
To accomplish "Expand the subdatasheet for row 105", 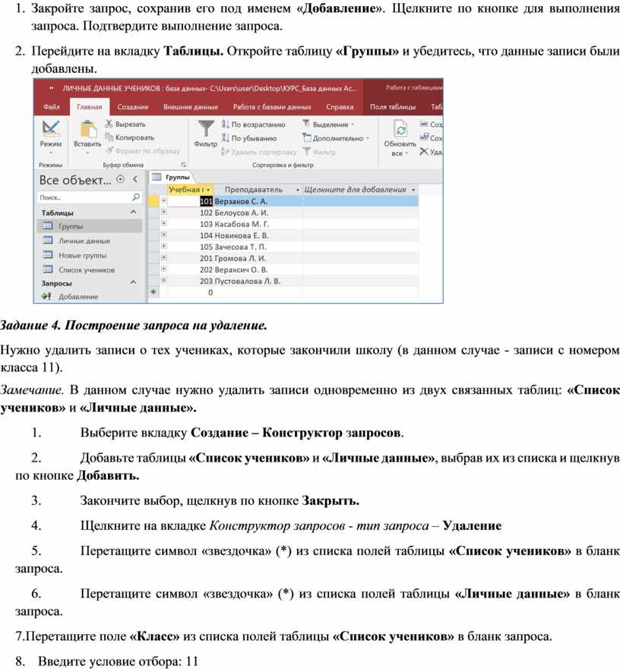I will coord(163,246).
